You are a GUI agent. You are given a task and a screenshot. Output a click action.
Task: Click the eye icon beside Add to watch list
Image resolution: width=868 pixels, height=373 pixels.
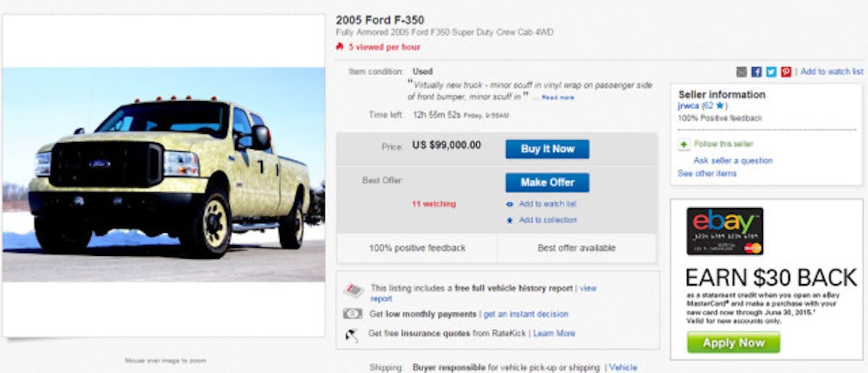pos(510,205)
